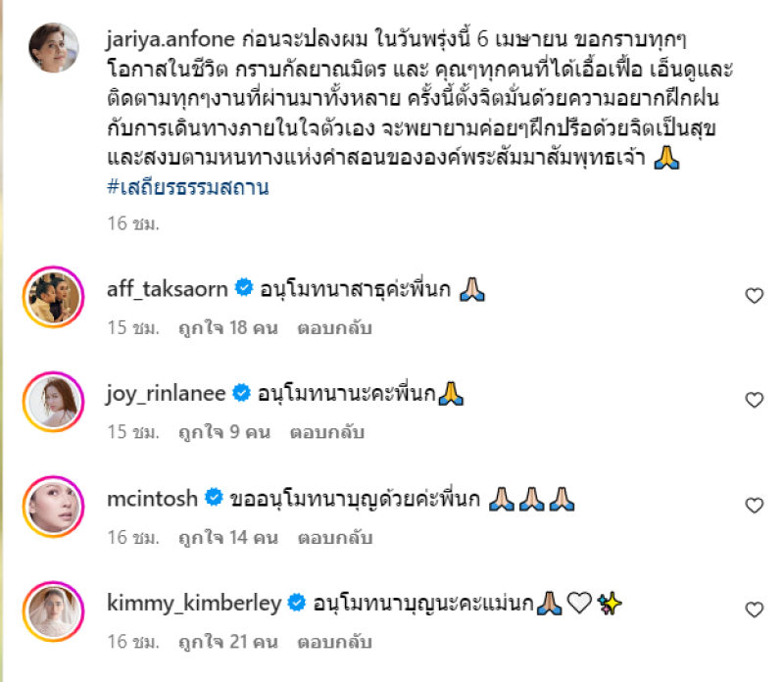View 18 likes on aff_taksaorn's comment

[x=228, y=328]
